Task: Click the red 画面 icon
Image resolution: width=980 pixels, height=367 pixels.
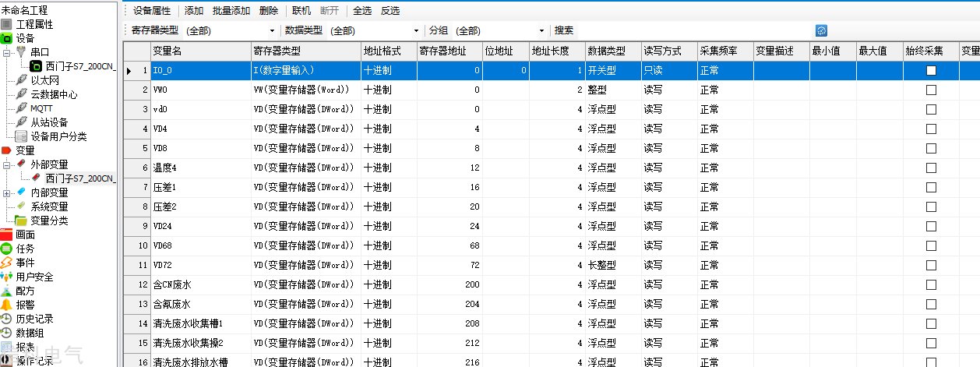Action: coord(6,235)
